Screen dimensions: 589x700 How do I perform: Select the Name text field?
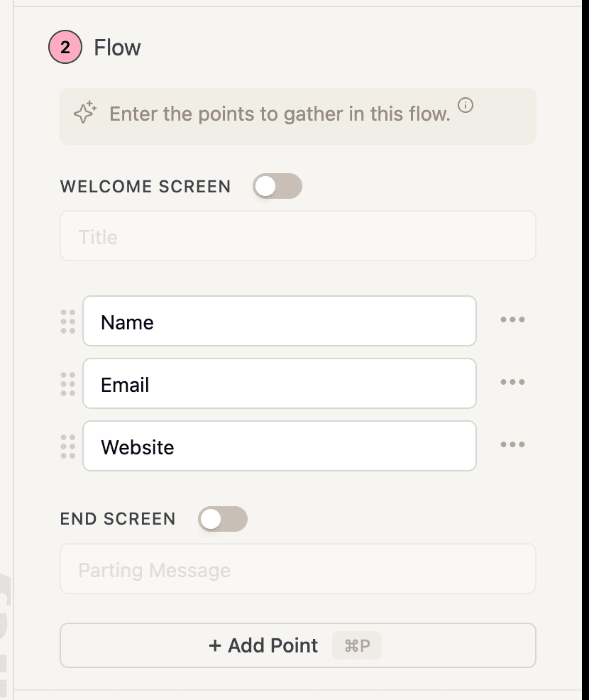[x=280, y=322]
